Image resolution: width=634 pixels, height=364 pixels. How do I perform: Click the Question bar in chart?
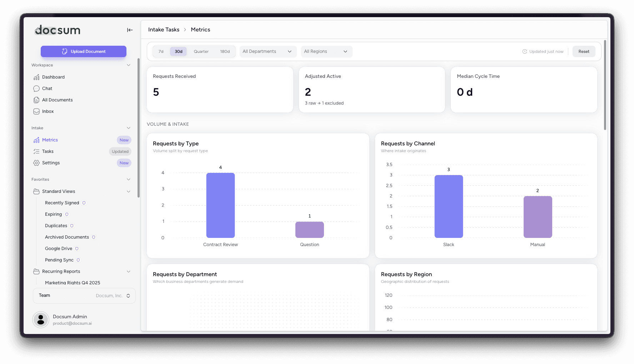[310, 230]
